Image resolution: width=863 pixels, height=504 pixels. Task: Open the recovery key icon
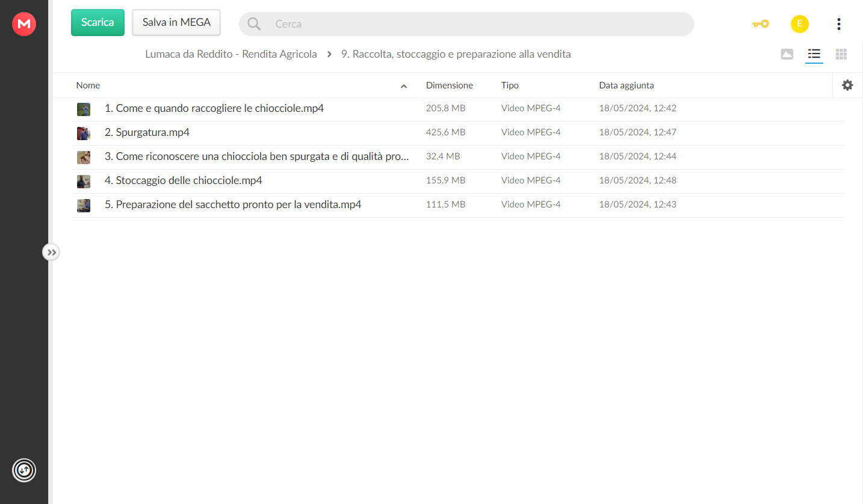click(x=760, y=24)
